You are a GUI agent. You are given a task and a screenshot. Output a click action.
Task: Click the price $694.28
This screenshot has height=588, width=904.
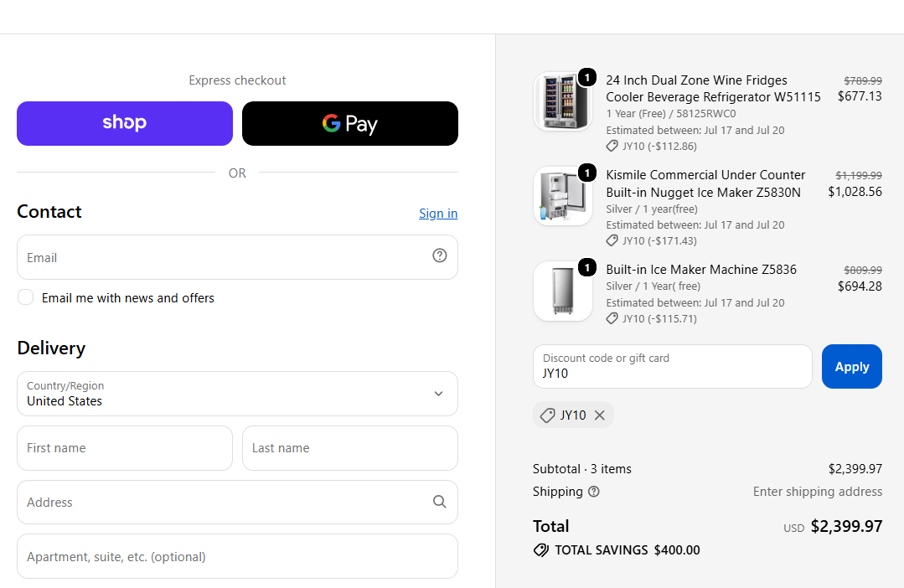click(860, 286)
